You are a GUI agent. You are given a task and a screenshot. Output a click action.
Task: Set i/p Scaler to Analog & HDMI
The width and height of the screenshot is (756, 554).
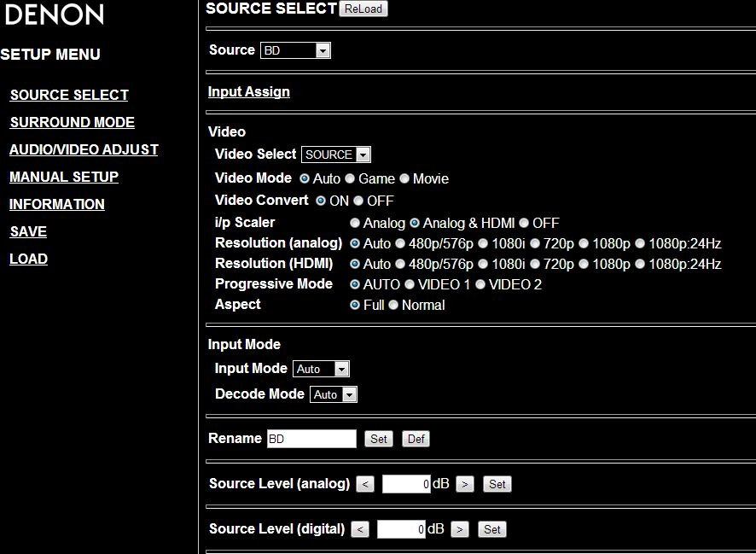point(415,223)
